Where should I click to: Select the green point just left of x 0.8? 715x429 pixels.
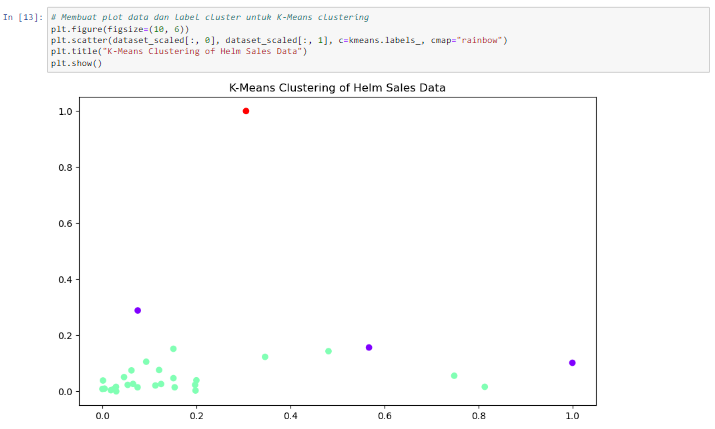454,376
